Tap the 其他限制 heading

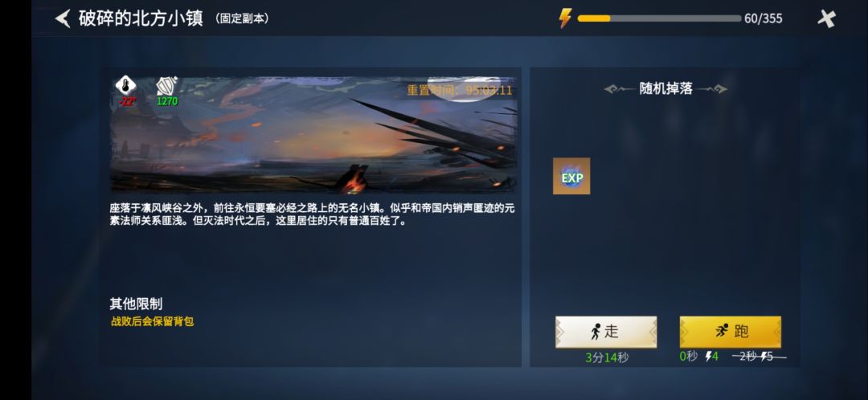(x=136, y=304)
